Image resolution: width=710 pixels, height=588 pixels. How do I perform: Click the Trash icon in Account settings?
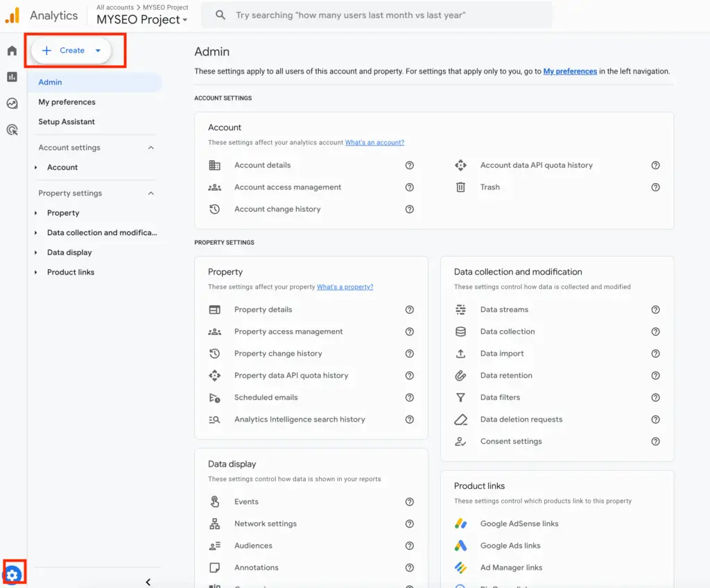(460, 187)
